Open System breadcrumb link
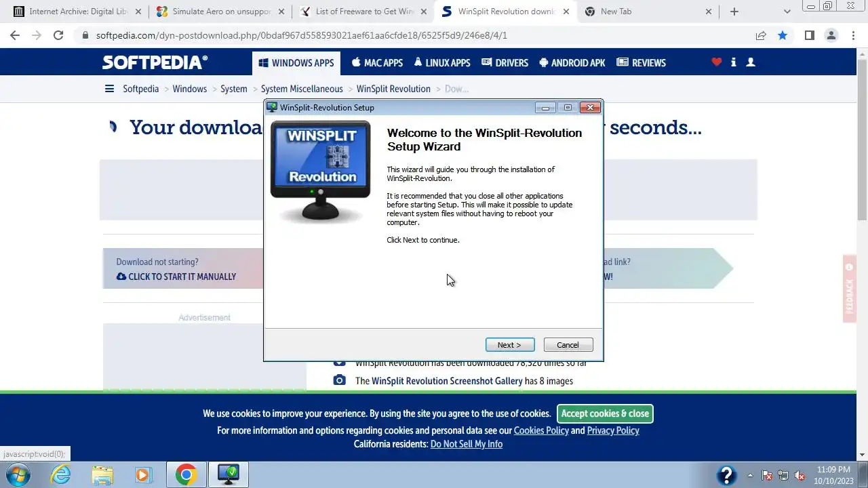 pyautogui.click(x=234, y=89)
